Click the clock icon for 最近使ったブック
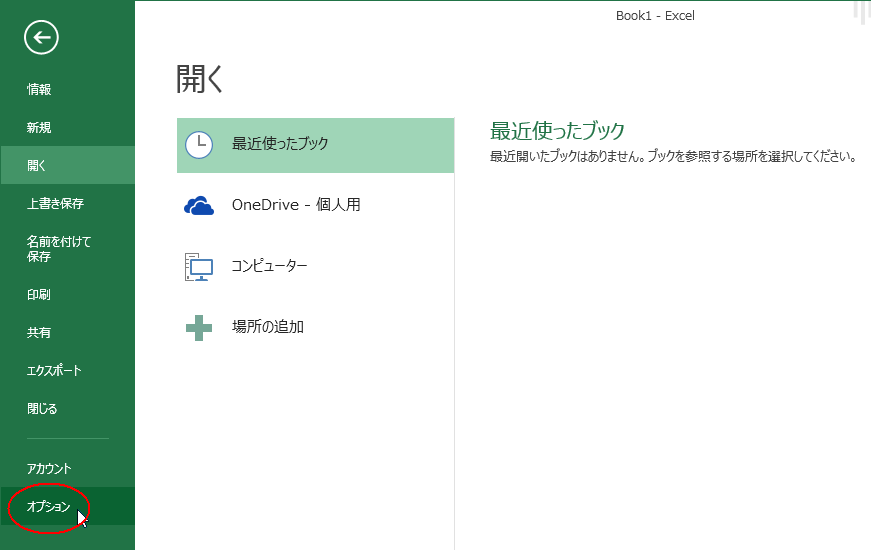871x550 pixels. tap(199, 145)
